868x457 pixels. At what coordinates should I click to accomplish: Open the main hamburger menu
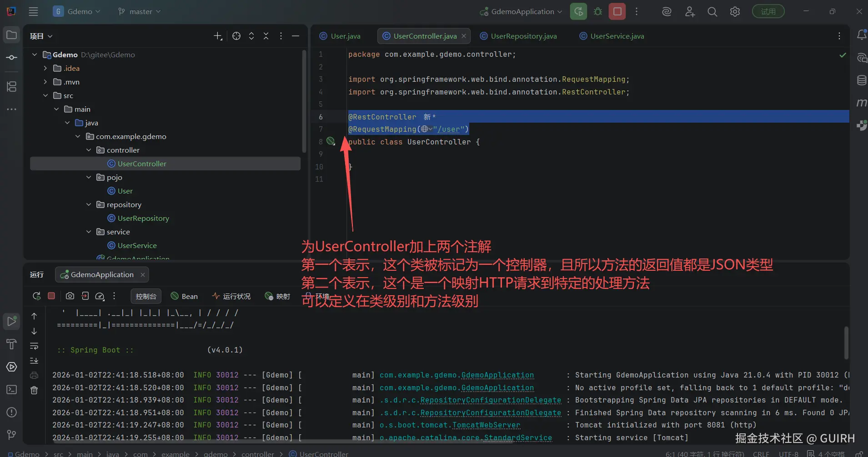33,11
